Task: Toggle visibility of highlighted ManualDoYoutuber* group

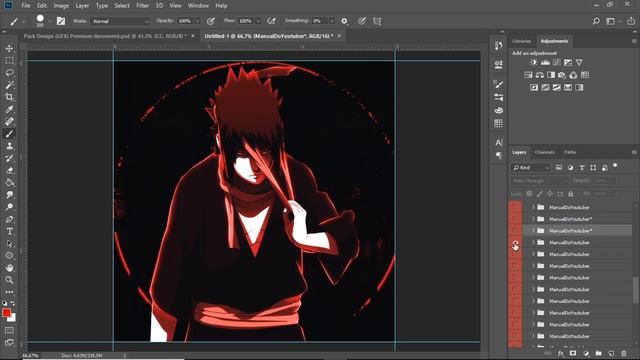Action: pyautogui.click(x=515, y=231)
